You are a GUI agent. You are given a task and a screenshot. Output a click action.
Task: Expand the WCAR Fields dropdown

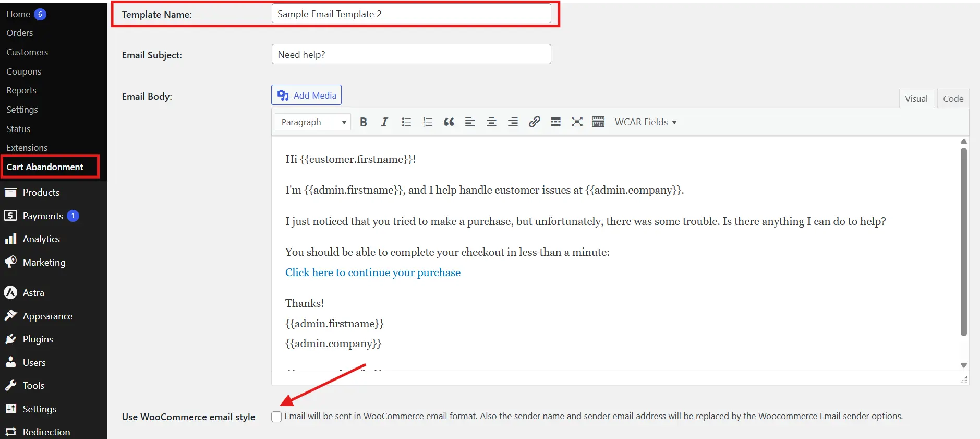point(646,122)
